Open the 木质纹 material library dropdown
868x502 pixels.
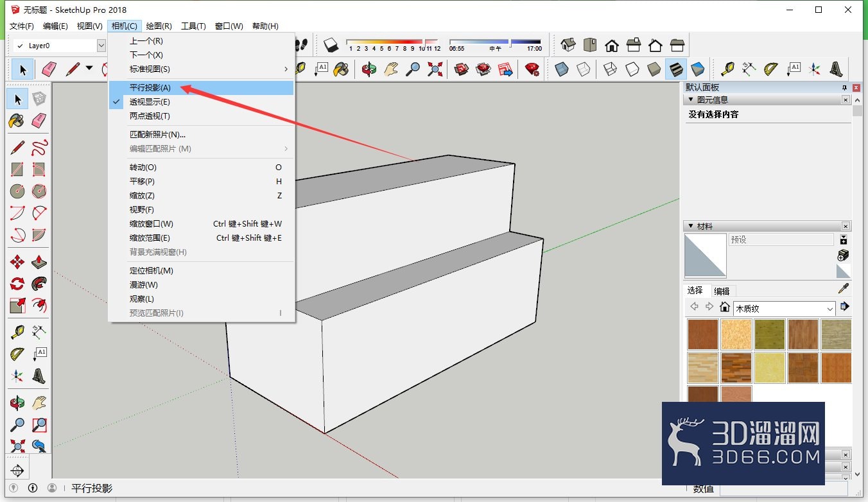784,309
